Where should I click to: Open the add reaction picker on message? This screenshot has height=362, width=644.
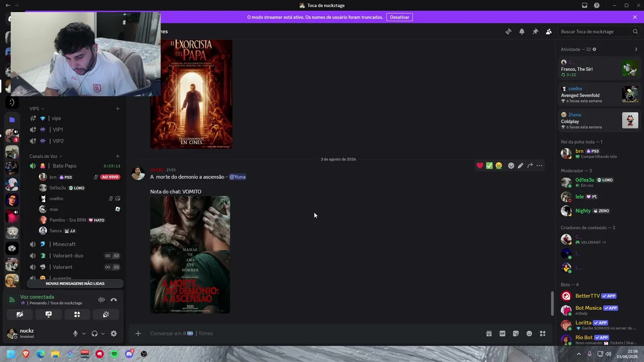click(511, 165)
